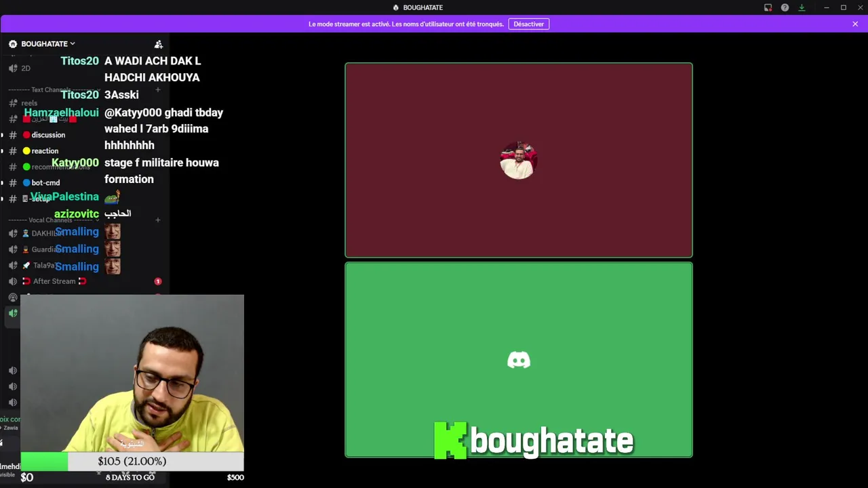This screenshot has width=868, height=488.
Task: Join the 2D voice channel
Action: click(x=26, y=68)
